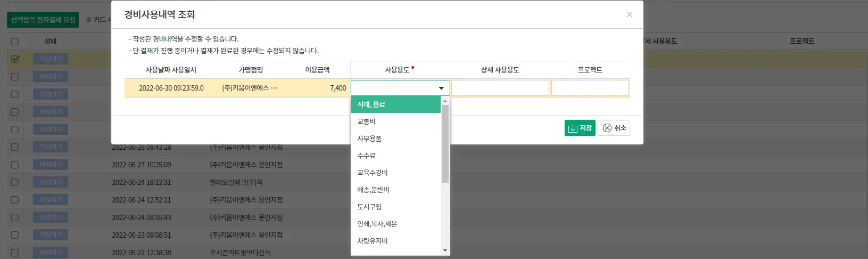Close the 경비사용내역 조회 dialog
The width and height of the screenshot is (868, 259).
(630, 14)
